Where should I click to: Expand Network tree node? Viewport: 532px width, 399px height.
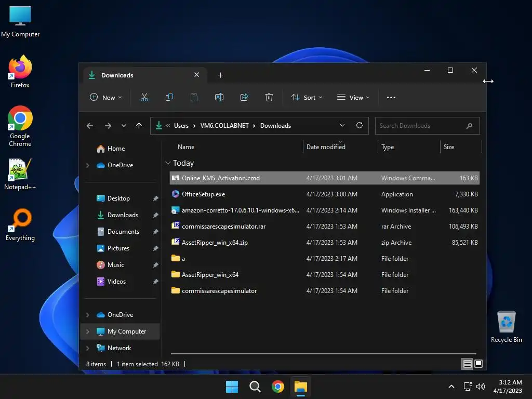[x=87, y=348]
